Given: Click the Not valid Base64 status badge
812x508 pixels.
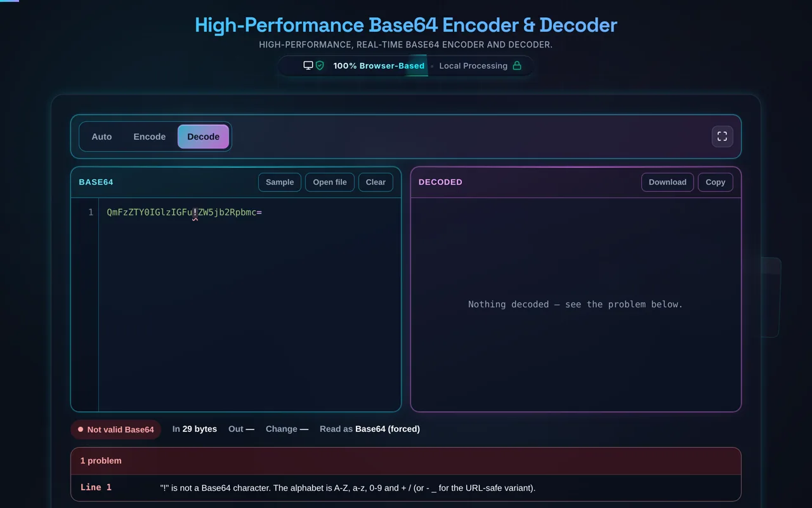Looking at the screenshot, I should point(115,429).
